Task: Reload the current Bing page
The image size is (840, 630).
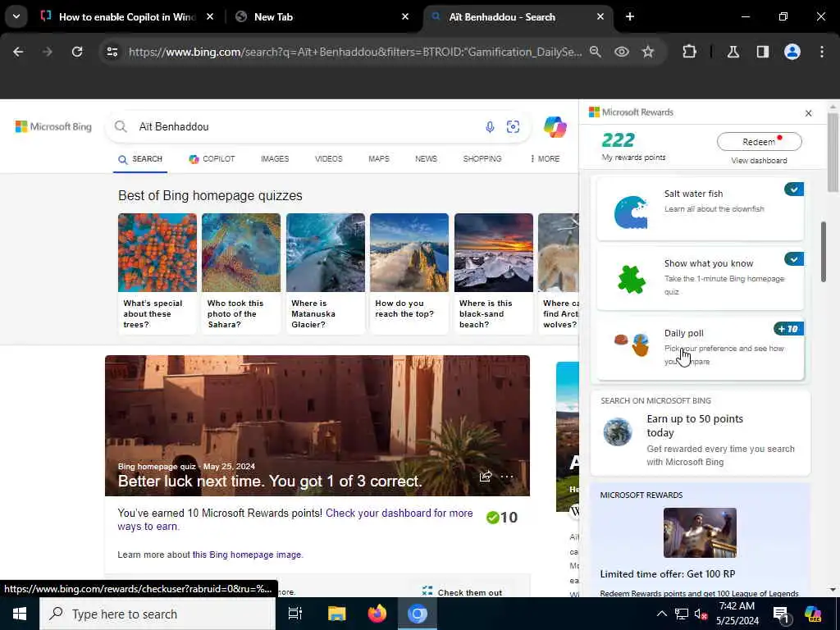Action: point(77,52)
